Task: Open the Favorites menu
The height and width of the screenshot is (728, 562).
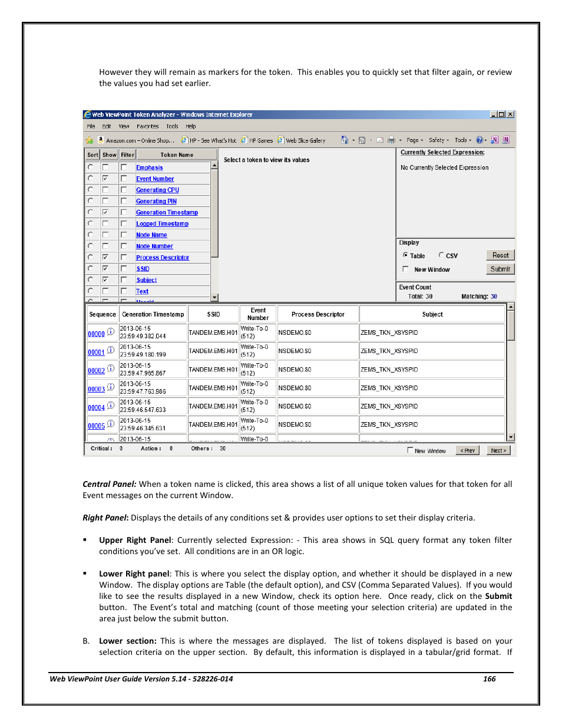Action: (x=148, y=126)
